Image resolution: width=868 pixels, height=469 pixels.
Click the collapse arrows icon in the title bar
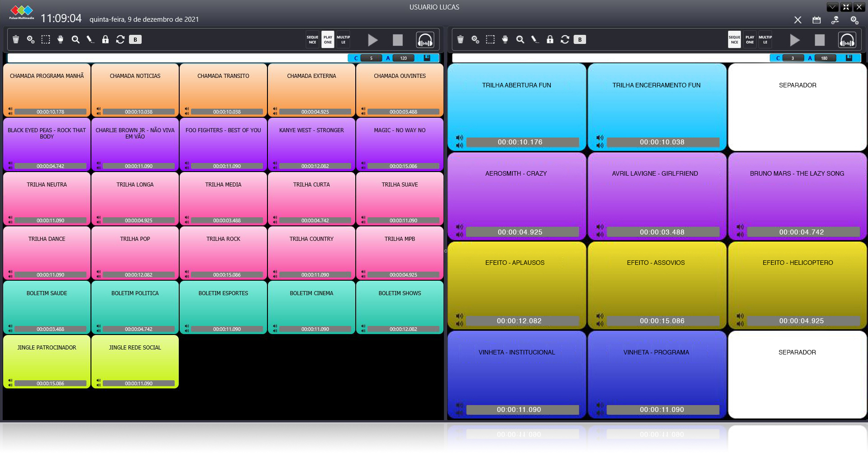coord(846,7)
